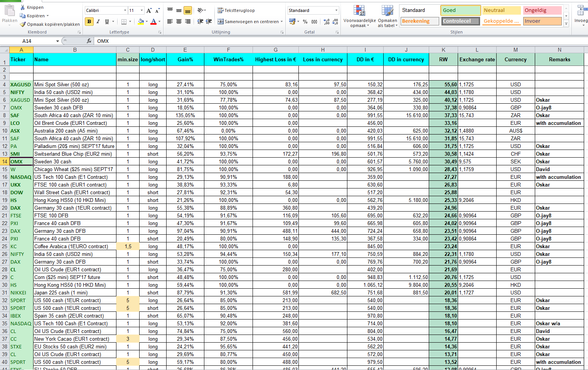
Task: Click the increase indent icon
Action: pos(209,22)
